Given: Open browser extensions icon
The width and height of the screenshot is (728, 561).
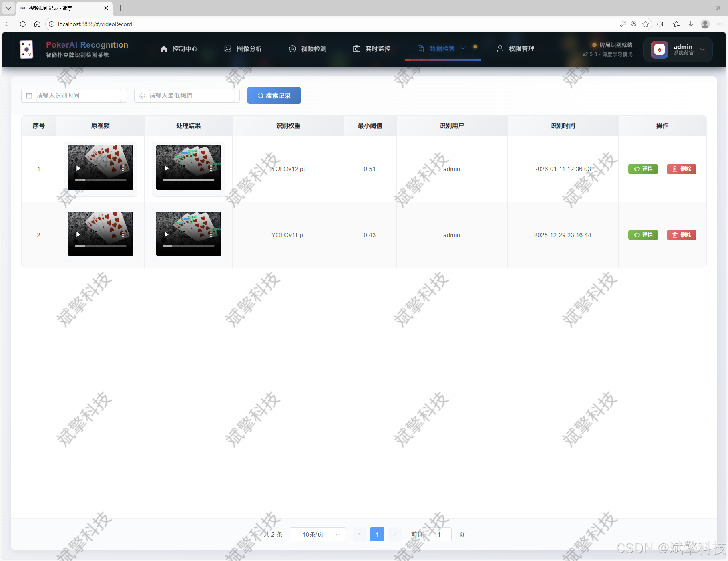Looking at the screenshot, I should click(x=660, y=24).
